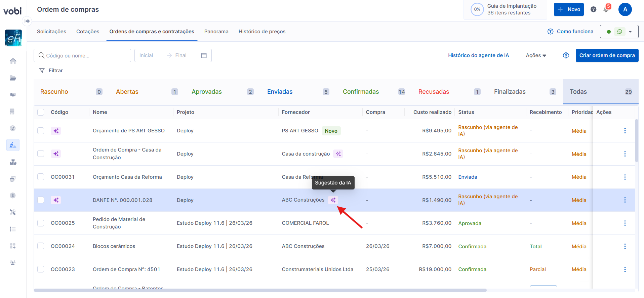
Task: Select all rows with header checkbox
Action: 41,112
